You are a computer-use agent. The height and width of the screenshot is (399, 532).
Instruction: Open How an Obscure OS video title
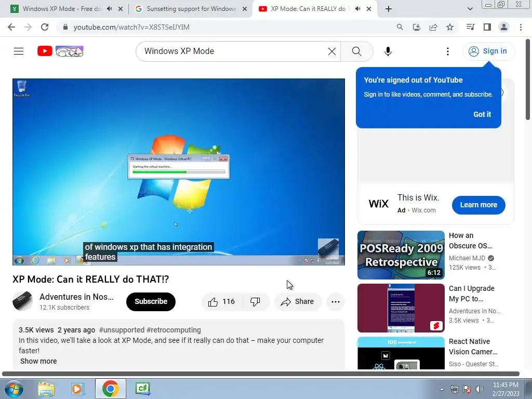coord(470,241)
